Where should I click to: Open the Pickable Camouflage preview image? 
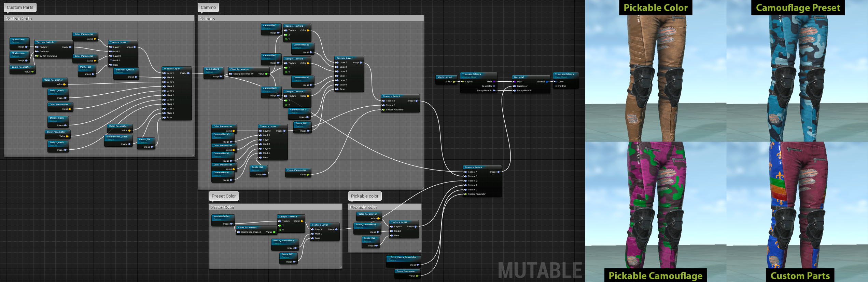656,212
